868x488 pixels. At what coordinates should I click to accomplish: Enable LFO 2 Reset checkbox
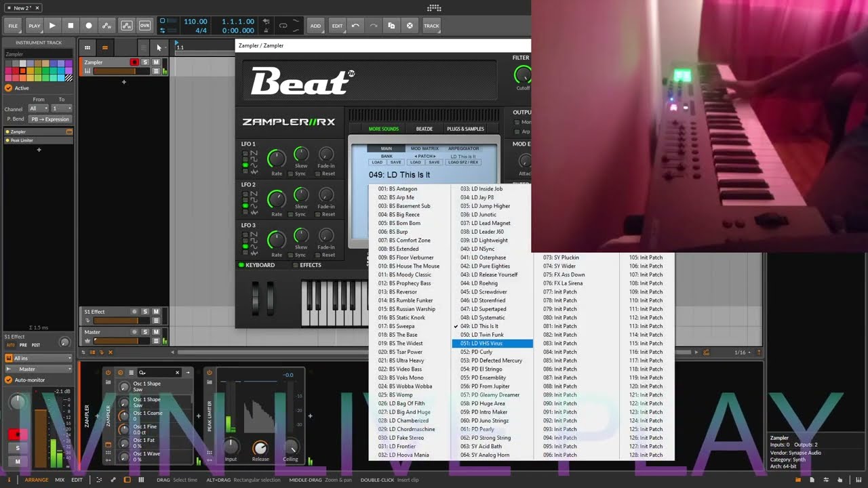[317, 214]
